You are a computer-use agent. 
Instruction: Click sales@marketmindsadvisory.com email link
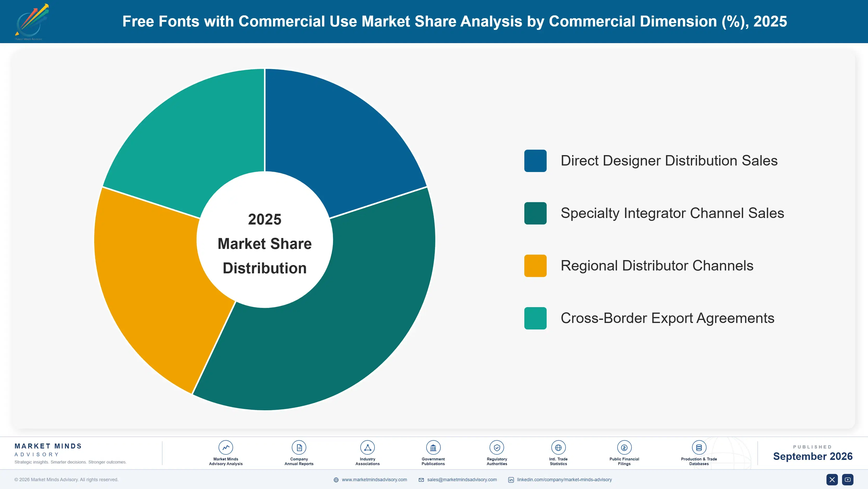click(462, 480)
